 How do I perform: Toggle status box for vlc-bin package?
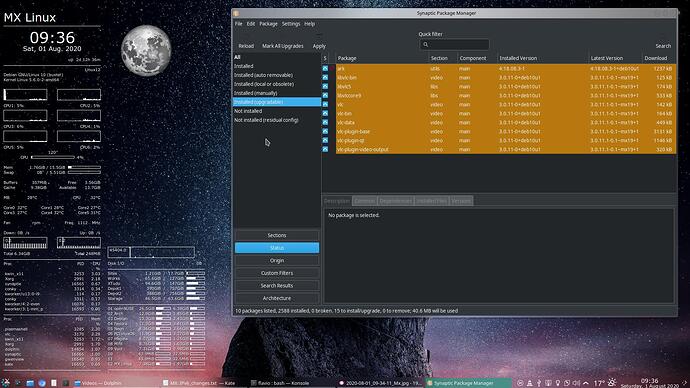(325, 113)
